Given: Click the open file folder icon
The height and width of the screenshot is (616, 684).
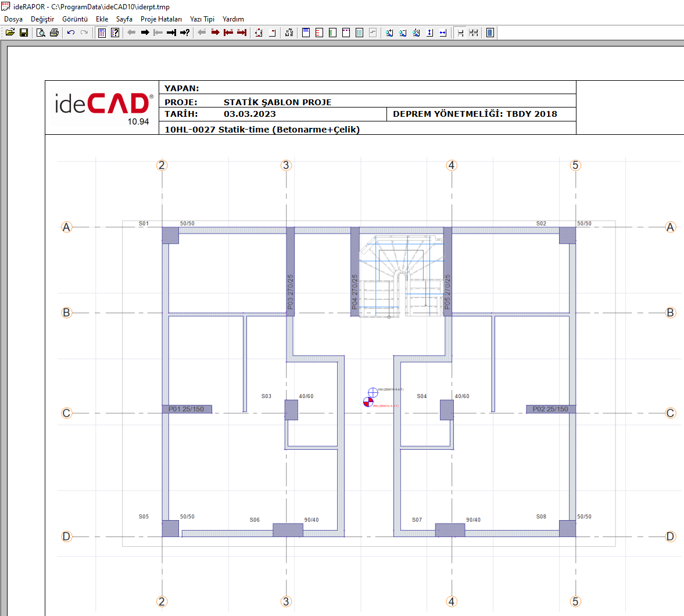Looking at the screenshot, I should point(10,33).
